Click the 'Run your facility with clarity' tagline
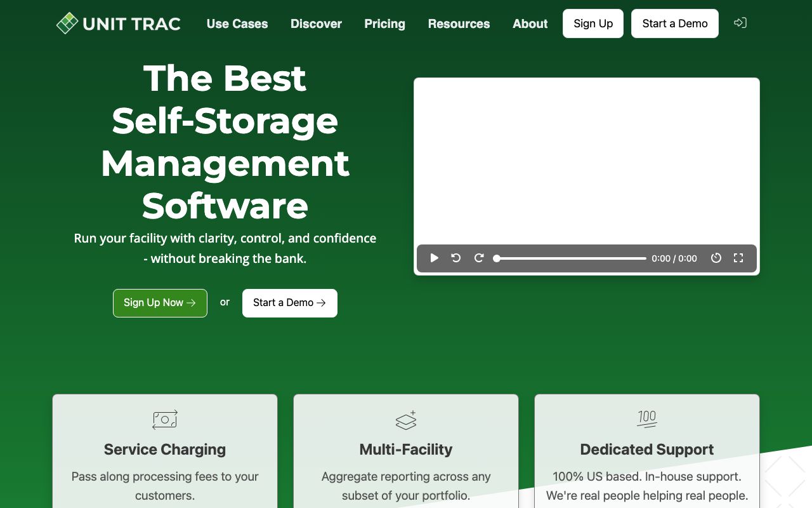 pyautogui.click(x=225, y=248)
